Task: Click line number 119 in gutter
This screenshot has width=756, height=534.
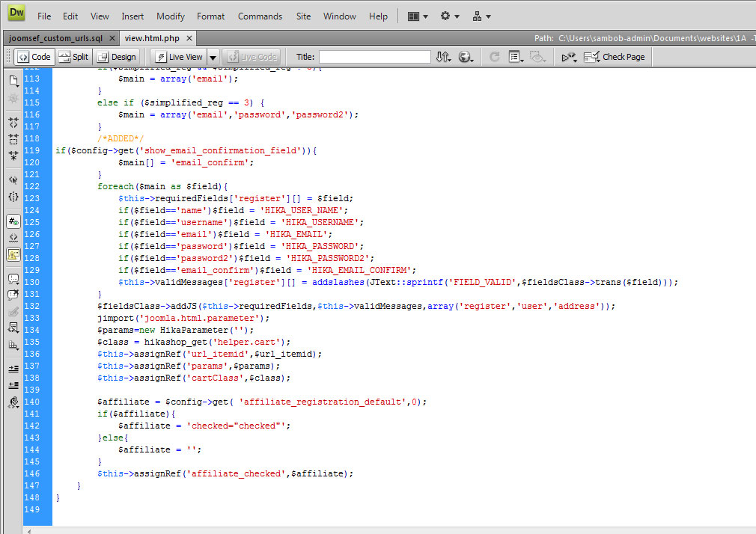Action: tap(32, 150)
